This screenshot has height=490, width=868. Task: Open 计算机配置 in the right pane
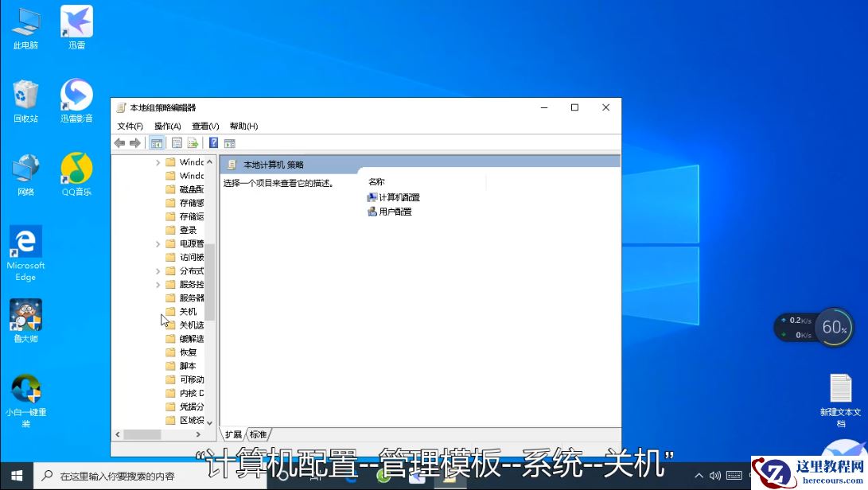(399, 196)
